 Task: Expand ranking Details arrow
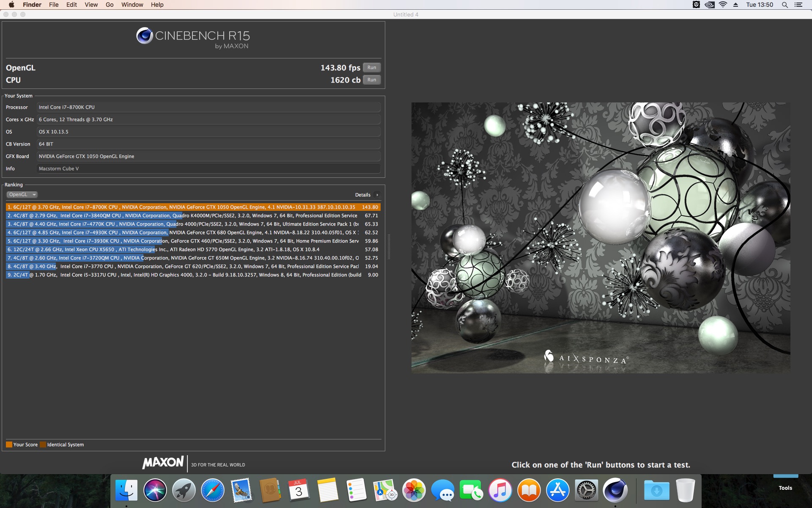[377, 195]
